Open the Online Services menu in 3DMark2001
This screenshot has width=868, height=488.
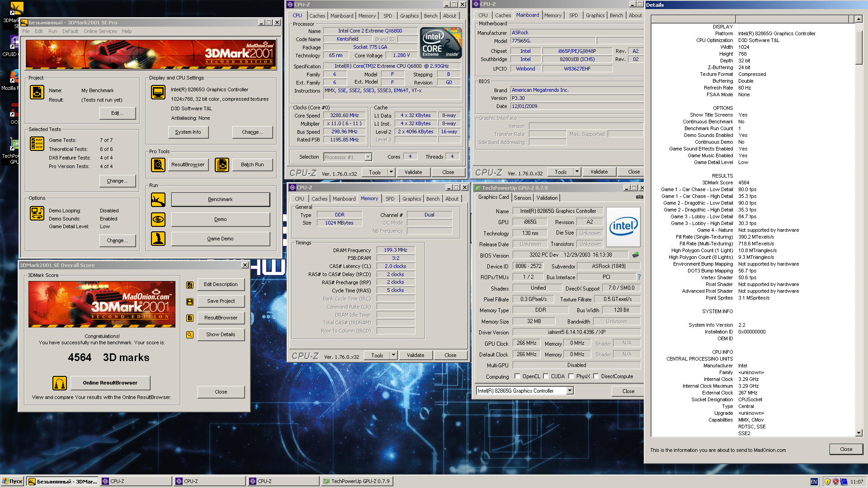click(x=100, y=31)
